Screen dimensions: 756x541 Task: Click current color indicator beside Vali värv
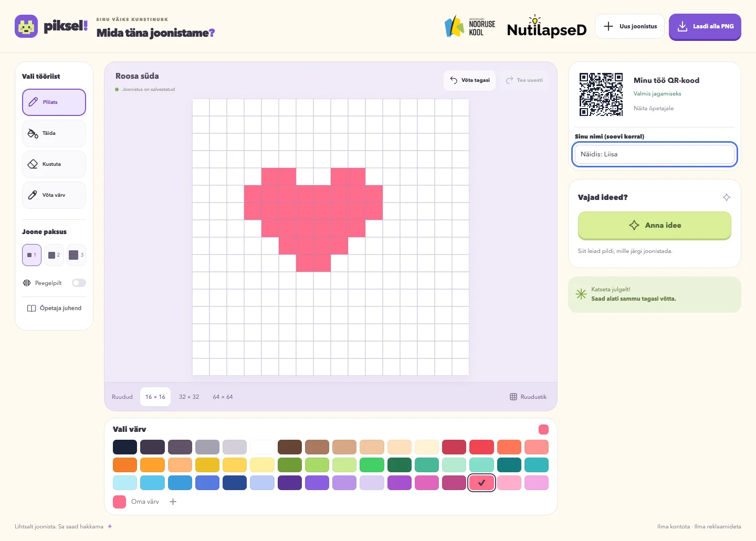543,429
